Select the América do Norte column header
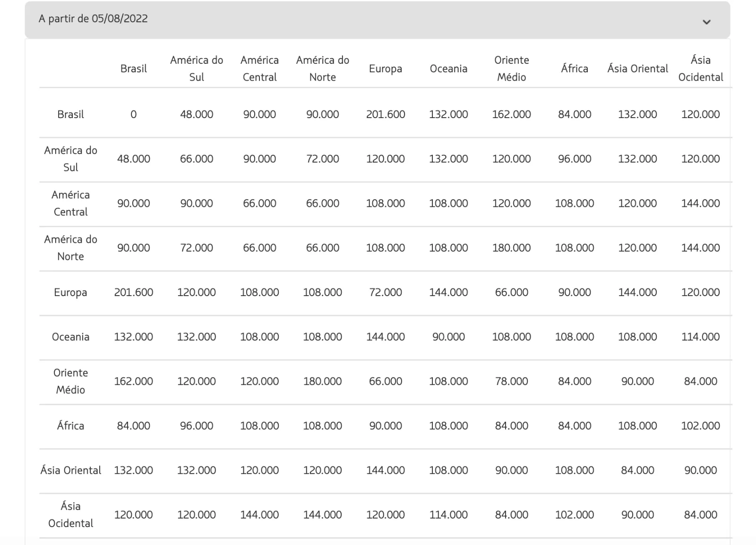The height and width of the screenshot is (545, 756). (x=323, y=68)
